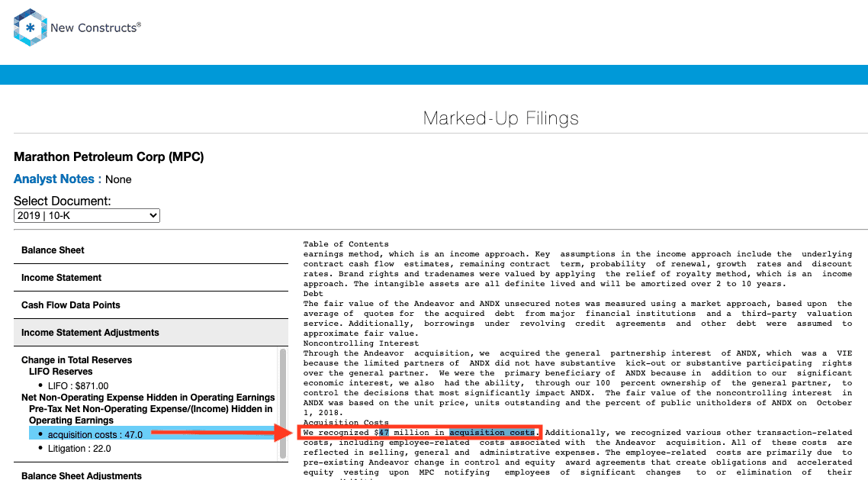Screen dimensions: 868x480
Task: Click the 'Pre-Tax Net Non-Operating Expense/(Income)' subheading
Action: coord(150,414)
